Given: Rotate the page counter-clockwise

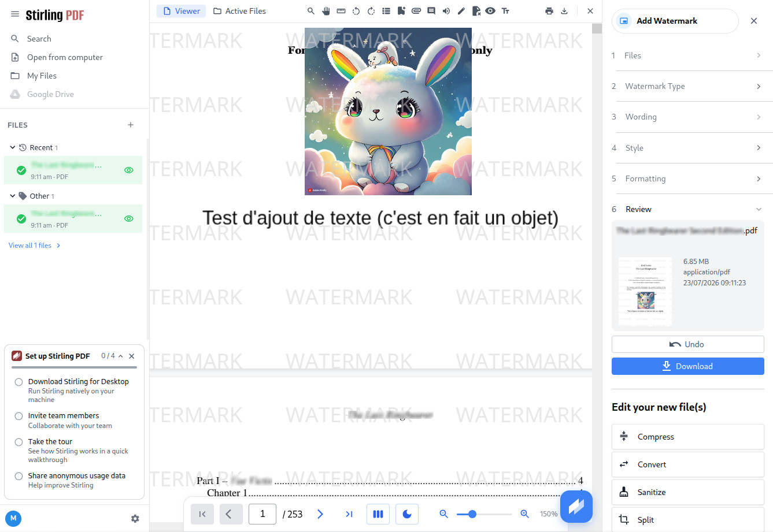Looking at the screenshot, I should [x=356, y=11].
